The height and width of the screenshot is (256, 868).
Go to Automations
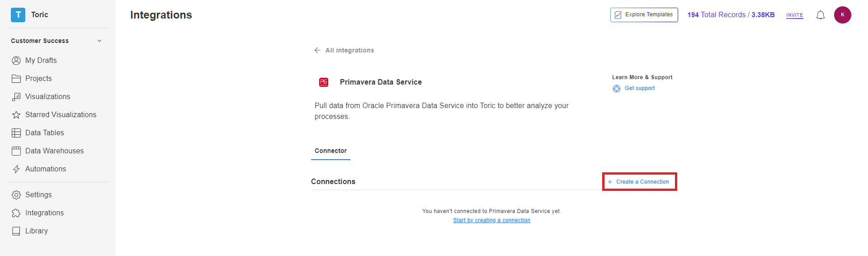(45, 169)
